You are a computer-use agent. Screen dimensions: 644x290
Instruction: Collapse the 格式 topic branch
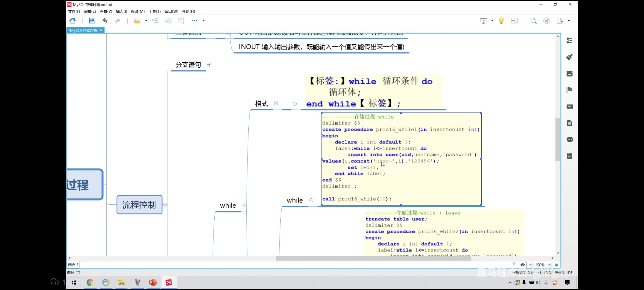coord(276,103)
